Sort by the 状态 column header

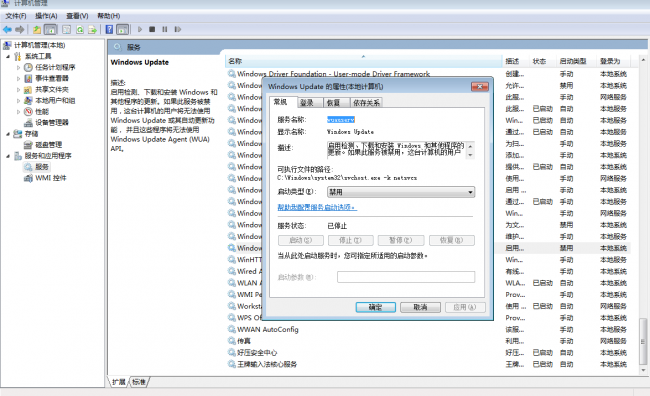tap(543, 61)
